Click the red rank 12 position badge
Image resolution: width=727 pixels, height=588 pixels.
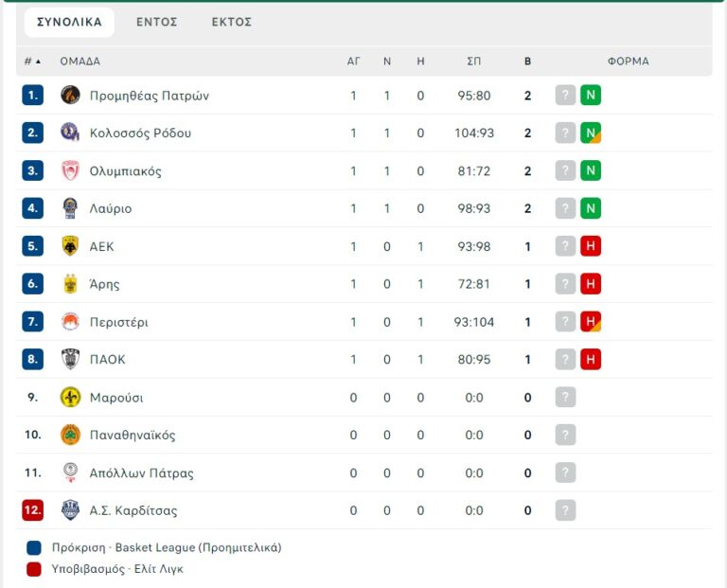(33, 510)
